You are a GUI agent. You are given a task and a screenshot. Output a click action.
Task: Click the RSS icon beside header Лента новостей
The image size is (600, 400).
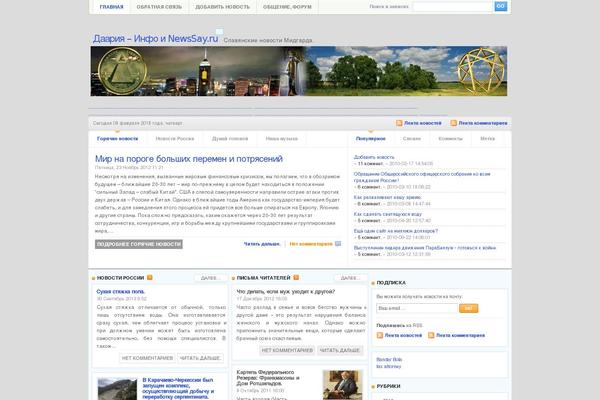tap(399, 123)
